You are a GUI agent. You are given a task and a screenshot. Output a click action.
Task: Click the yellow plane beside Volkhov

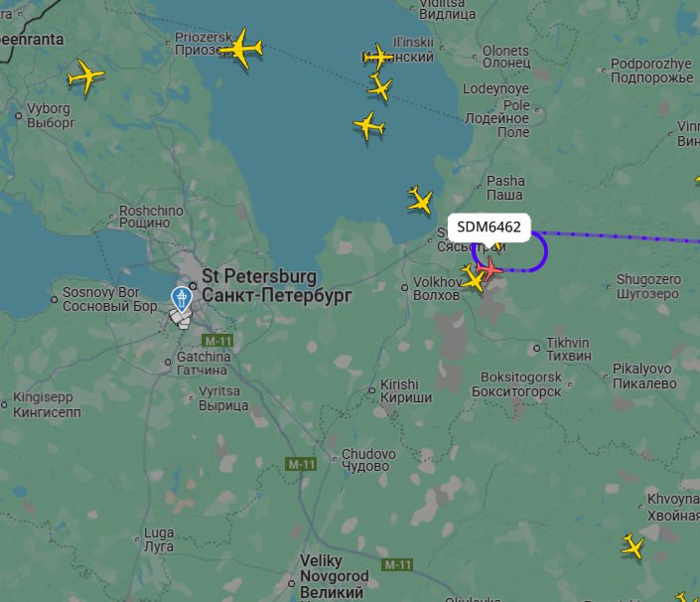(x=472, y=278)
